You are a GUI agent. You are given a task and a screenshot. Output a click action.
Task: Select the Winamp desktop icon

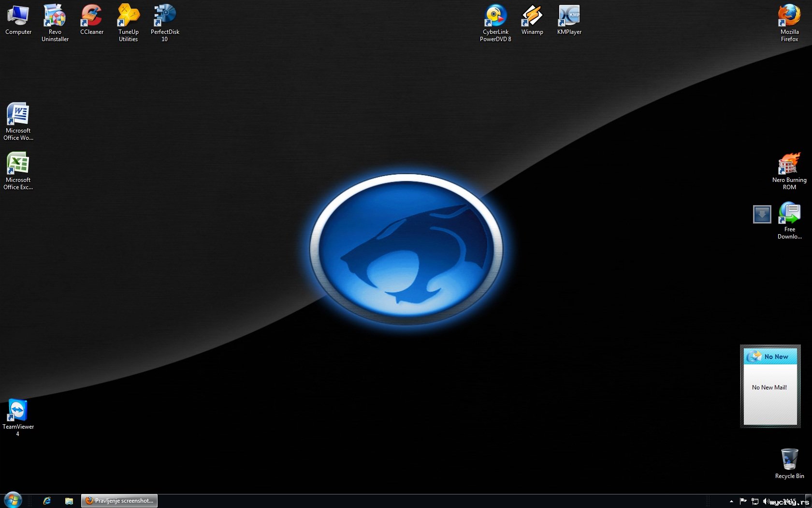(532, 20)
